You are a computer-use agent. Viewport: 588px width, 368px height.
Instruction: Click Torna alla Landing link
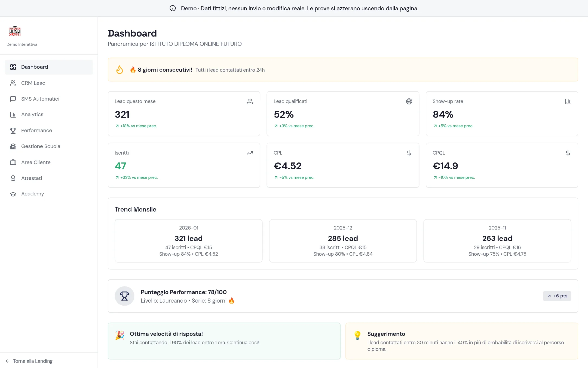coord(29,361)
